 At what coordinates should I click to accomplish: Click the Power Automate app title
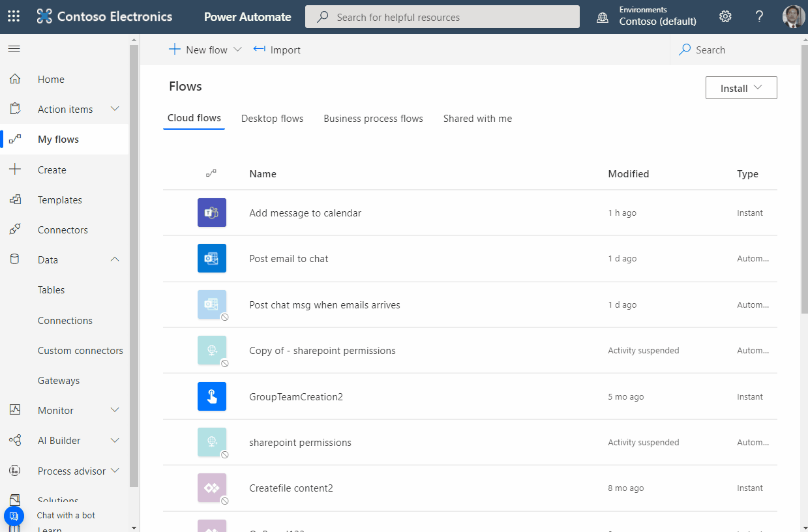tap(248, 17)
